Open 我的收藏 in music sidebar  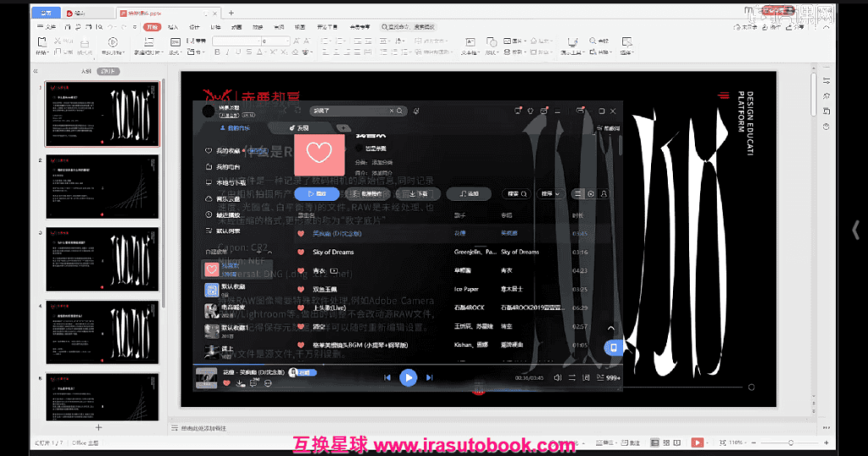227,151
